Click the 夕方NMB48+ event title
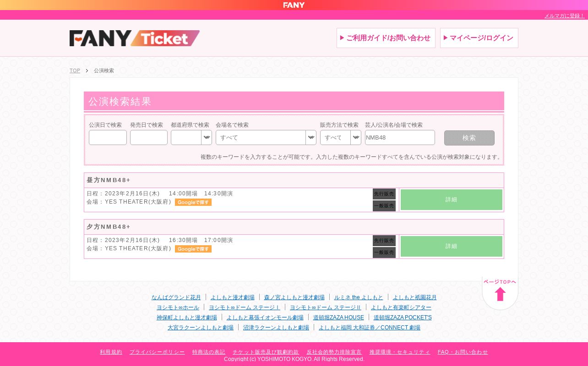Image resolution: width=588 pixels, height=366 pixels. point(109,227)
